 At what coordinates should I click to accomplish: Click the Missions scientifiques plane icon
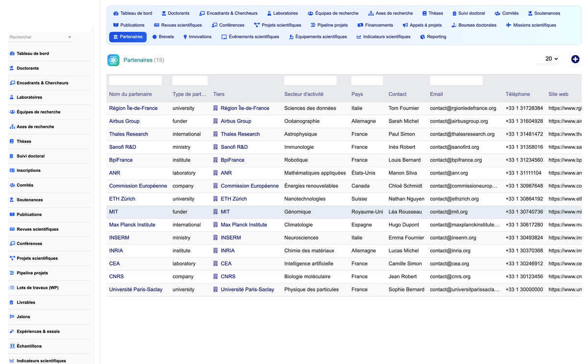click(509, 25)
